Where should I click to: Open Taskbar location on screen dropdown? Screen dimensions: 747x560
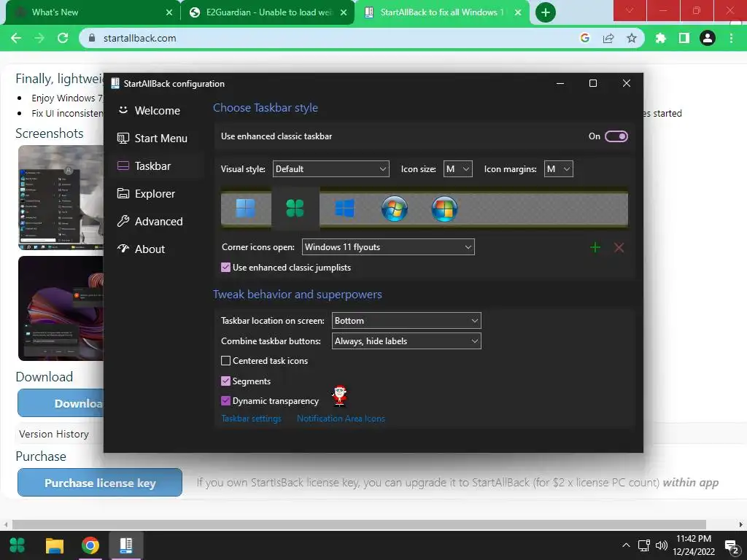click(406, 321)
